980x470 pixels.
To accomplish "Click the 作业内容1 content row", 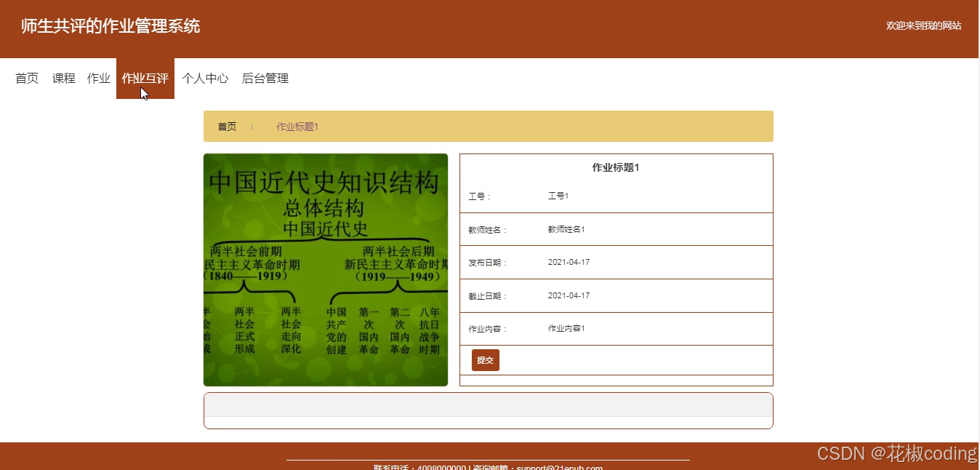I will (565, 328).
